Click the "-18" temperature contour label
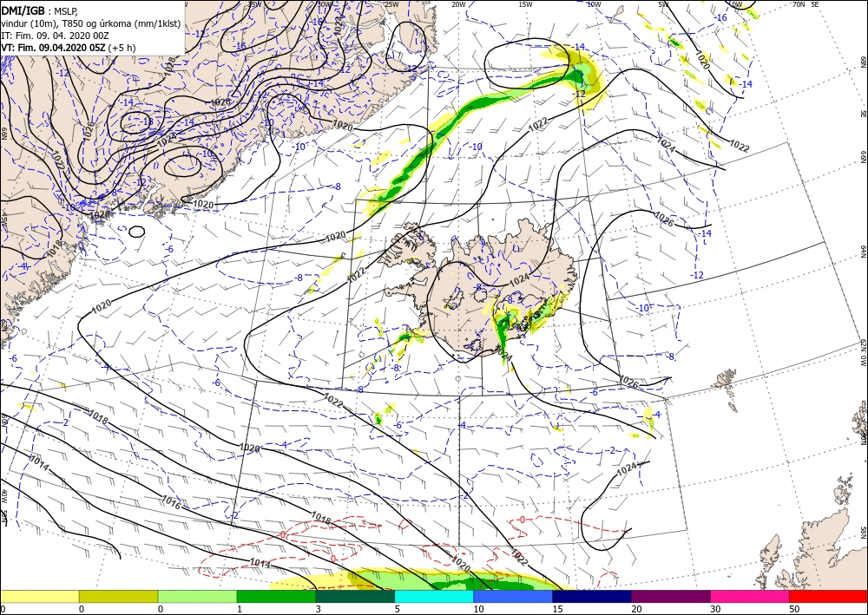 click(x=146, y=121)
